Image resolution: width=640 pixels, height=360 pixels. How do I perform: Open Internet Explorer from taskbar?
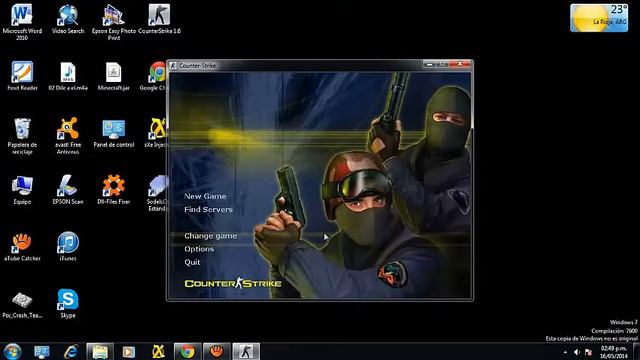pyautogui.click(x=71, y=351)
